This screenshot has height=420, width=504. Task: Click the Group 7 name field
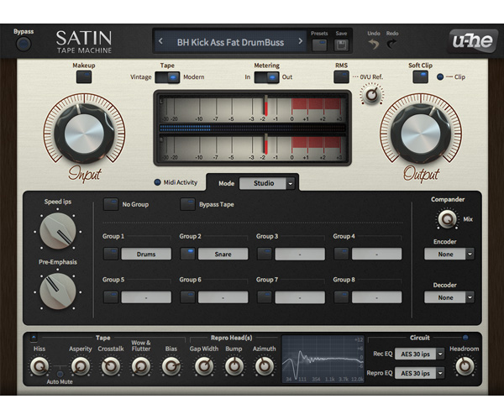pyautogui.click(x=300, y=297)
